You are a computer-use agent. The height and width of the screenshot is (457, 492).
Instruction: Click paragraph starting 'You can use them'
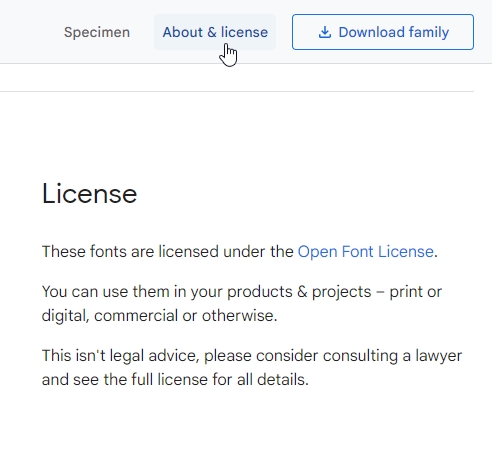pos(242,303)
